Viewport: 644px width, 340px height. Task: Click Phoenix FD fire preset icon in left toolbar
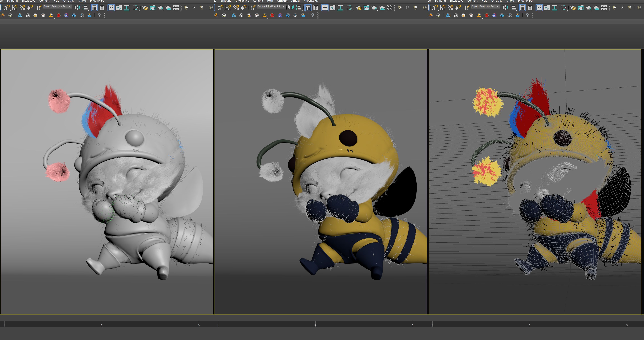3,15
